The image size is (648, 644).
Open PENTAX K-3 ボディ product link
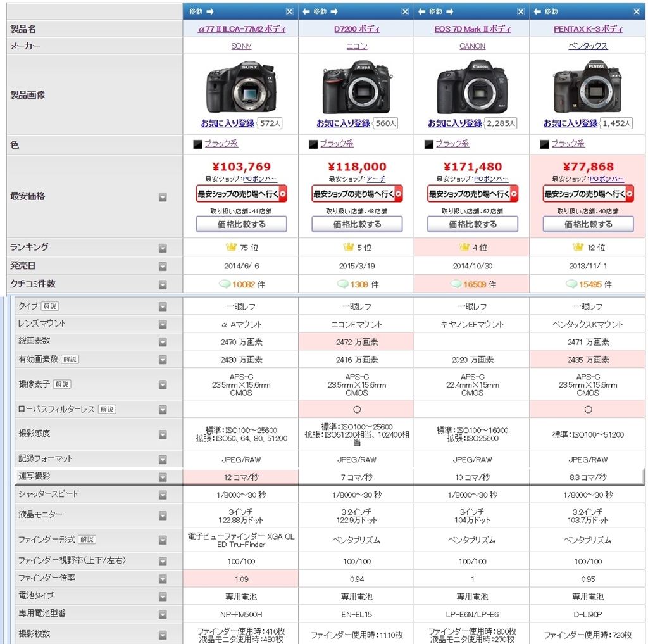(x=588, y=29)
